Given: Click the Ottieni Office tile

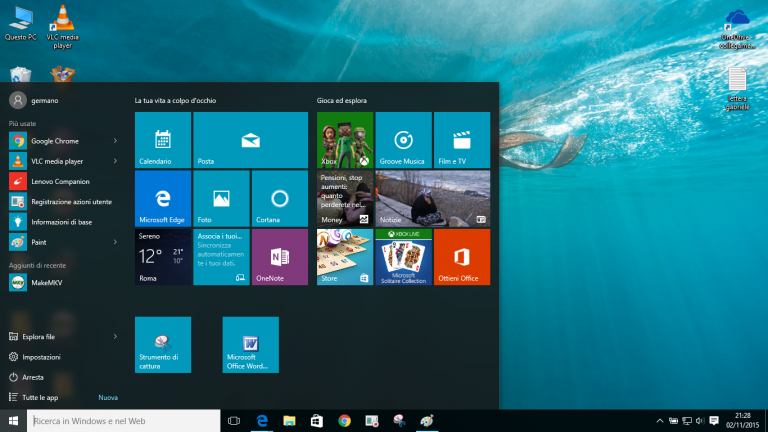Looking at the screenshot, I should click(461, 257).
